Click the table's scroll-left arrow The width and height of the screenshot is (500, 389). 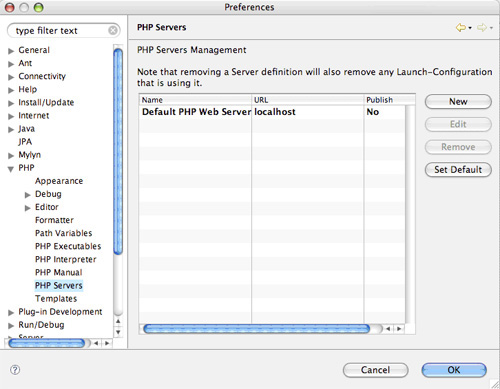(388, 329)
